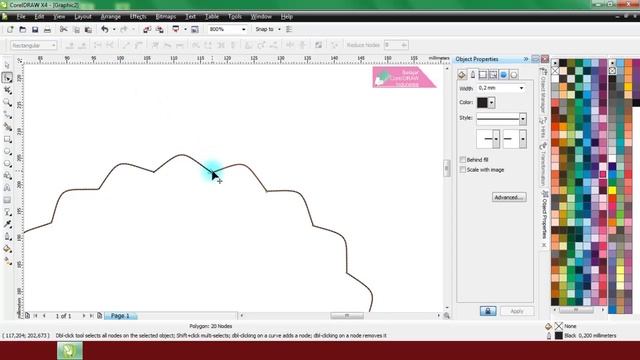Choose the Interactive Blend tool
The height and width of the screenshot is (360, 640).
(x=7, y=212)
